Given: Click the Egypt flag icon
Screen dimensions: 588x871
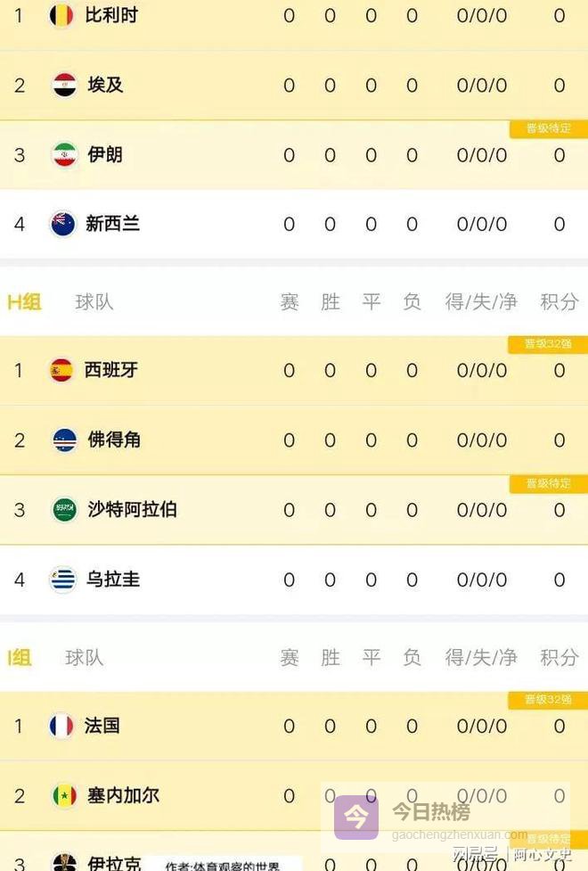Looking at the screenshot, I should pyautogui.click(x=64, y=85).
